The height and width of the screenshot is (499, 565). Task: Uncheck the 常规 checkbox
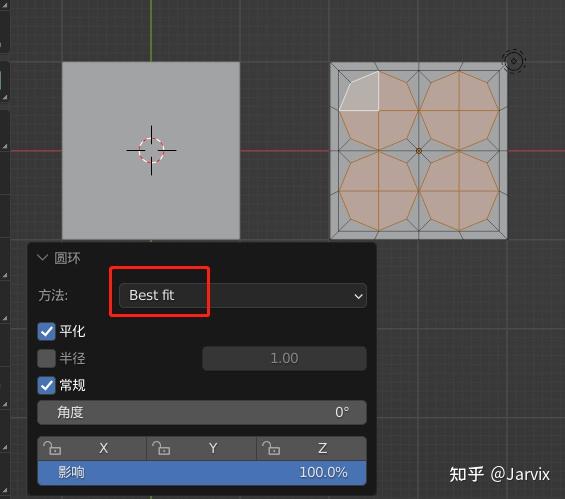click(x=46, y=386)
